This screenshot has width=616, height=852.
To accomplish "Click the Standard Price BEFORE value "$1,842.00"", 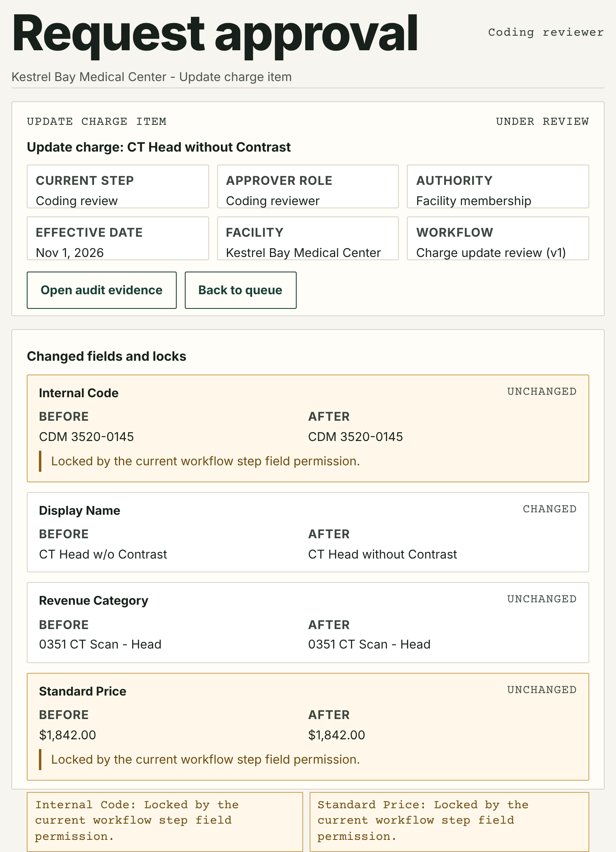I will 67,735.
